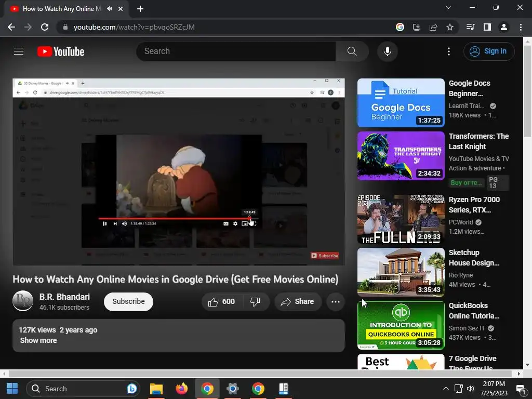Open media controls icon in toolbar
Screen dimensions: 532x399
pyautogui.click(x=470, y=27)
